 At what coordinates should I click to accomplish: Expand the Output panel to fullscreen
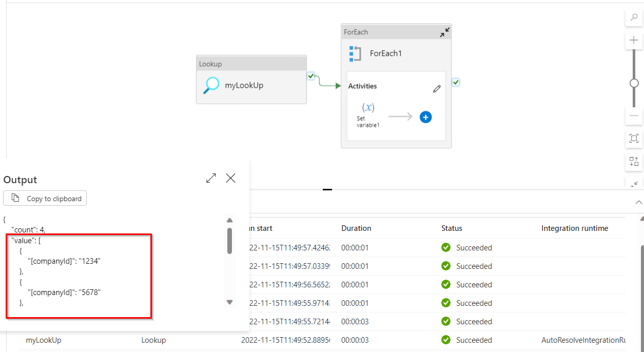(211, 178)
